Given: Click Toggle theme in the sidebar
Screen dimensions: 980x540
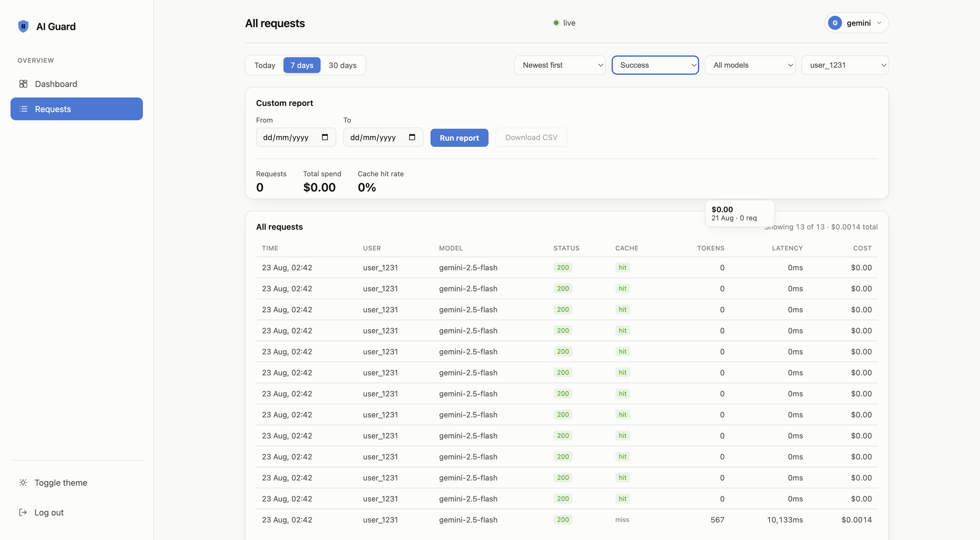Looking at the screenshot, I should coord(76,482).
